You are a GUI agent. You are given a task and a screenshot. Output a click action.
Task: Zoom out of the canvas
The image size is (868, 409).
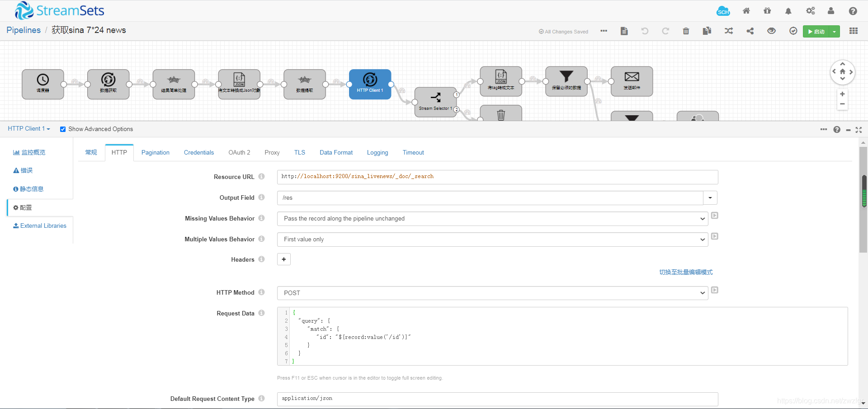click(842, 104)
